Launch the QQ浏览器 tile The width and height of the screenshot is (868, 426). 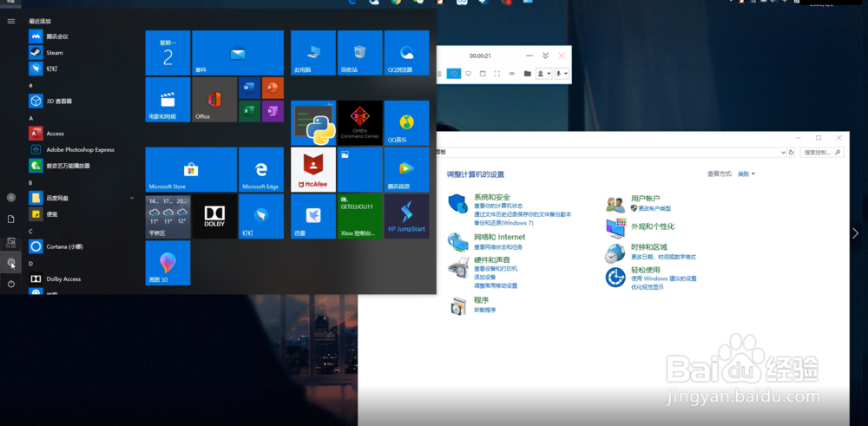tap(407, 53)
